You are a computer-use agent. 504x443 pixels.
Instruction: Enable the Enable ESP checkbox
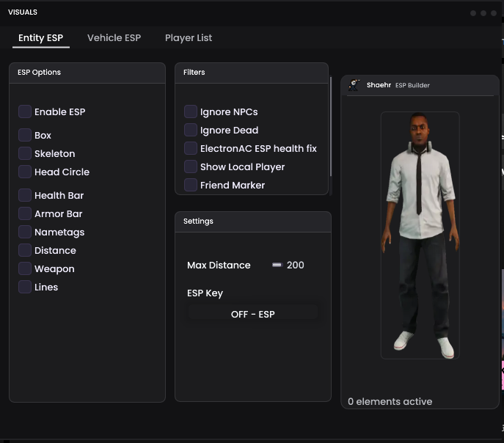tap(25, 111)
